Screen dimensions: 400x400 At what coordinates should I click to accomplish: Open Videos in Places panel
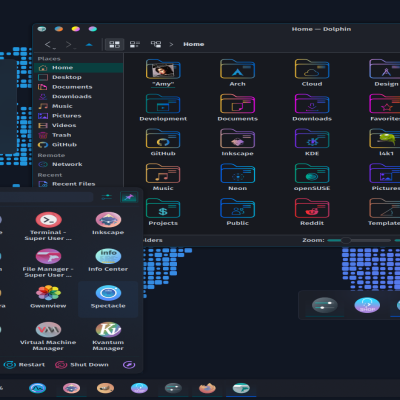click(79, 126)
